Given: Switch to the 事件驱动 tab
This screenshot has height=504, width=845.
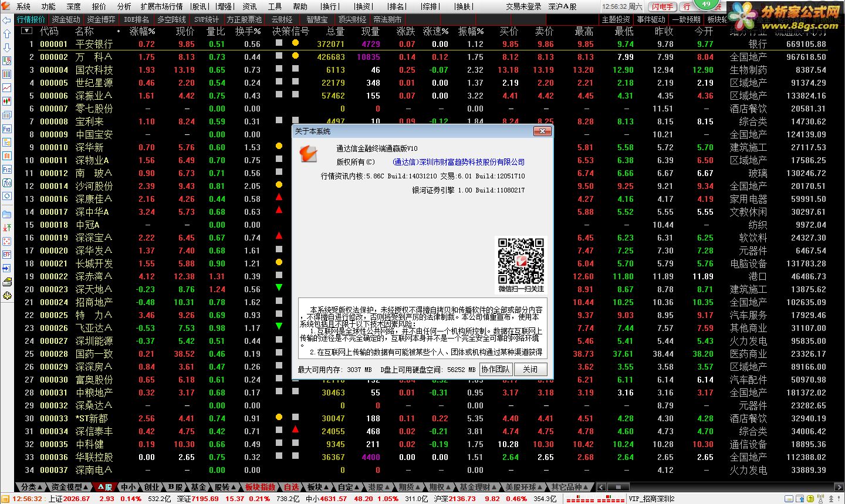Looking at the screenshot, I should (651, 19).
